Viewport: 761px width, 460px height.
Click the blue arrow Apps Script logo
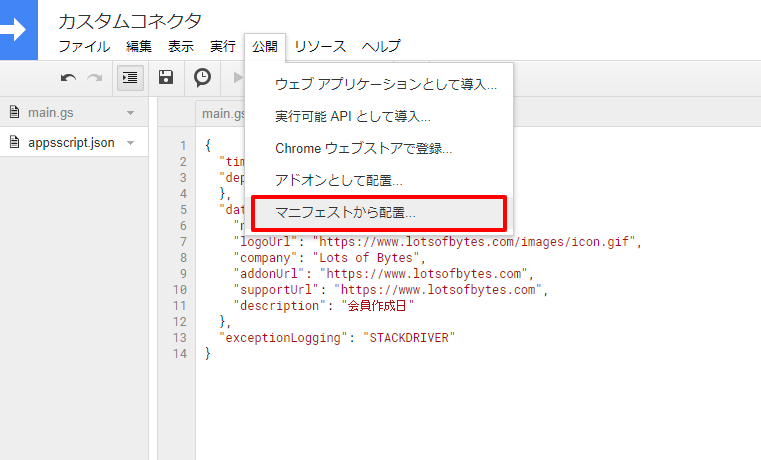(x=18, y=30)
